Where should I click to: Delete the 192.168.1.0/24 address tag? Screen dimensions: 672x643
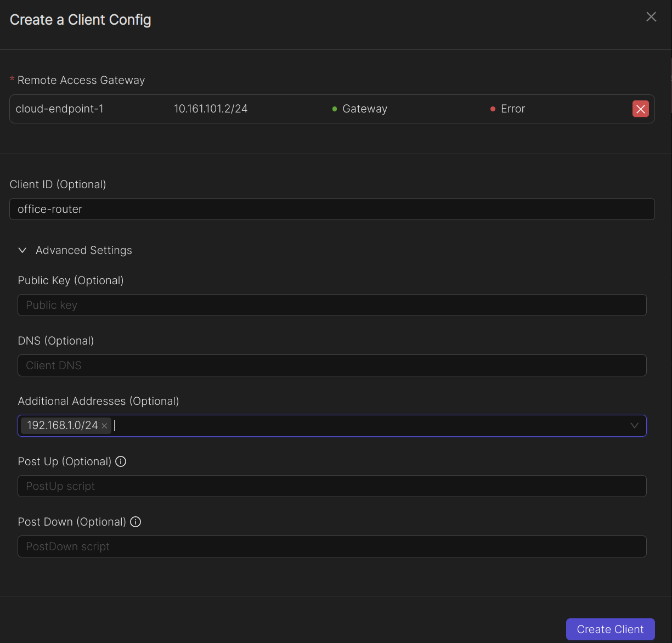tap(104, 426)
